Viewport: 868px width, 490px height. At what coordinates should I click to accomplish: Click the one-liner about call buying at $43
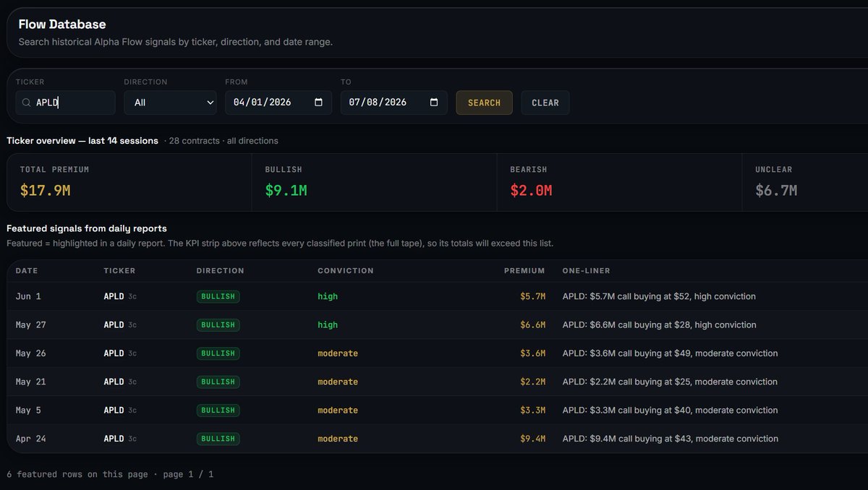[x=671, y=439]
